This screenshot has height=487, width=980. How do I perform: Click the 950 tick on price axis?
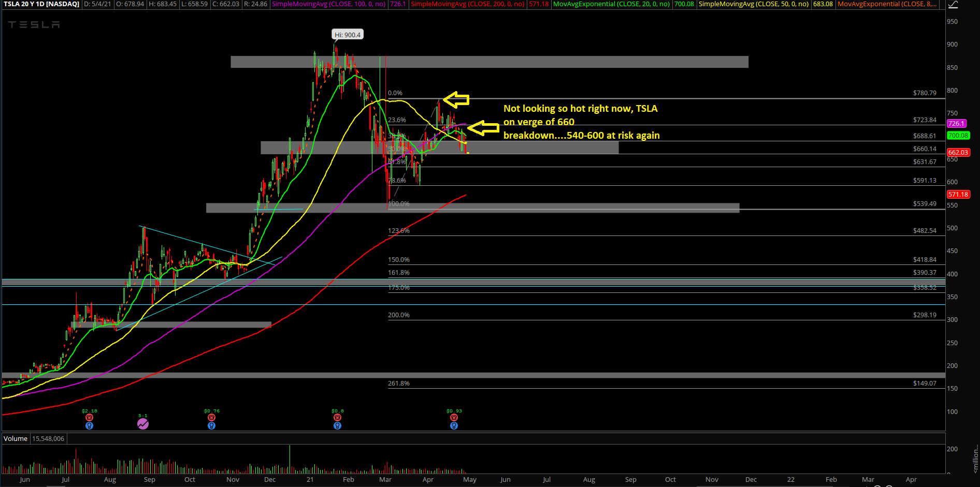click(x=952, y=22)
